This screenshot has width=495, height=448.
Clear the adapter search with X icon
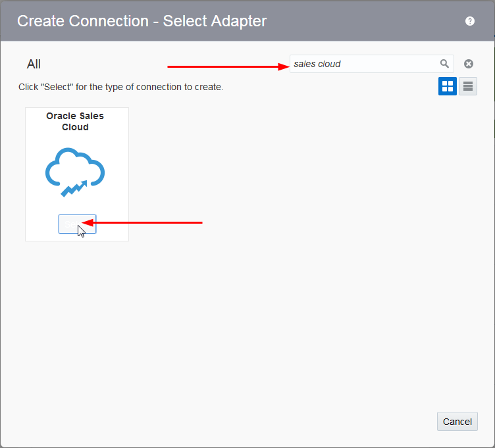(469, 64)
